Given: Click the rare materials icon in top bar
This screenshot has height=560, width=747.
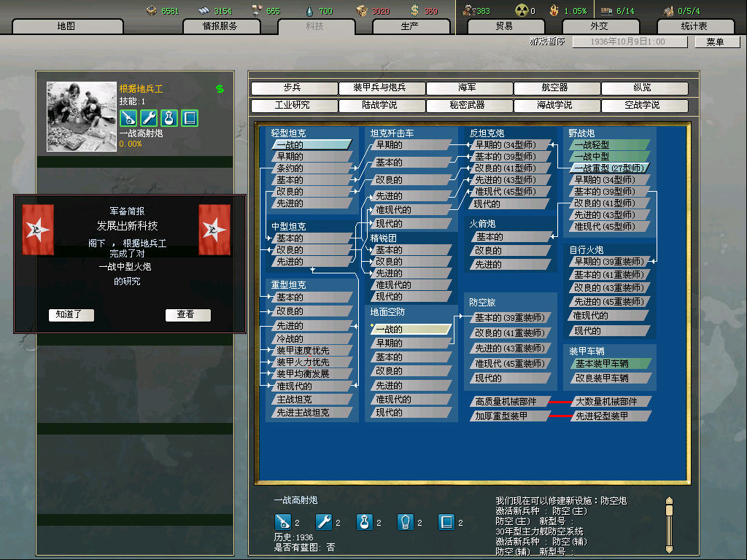Looking at the screenshot, I should tap(257, 10).
